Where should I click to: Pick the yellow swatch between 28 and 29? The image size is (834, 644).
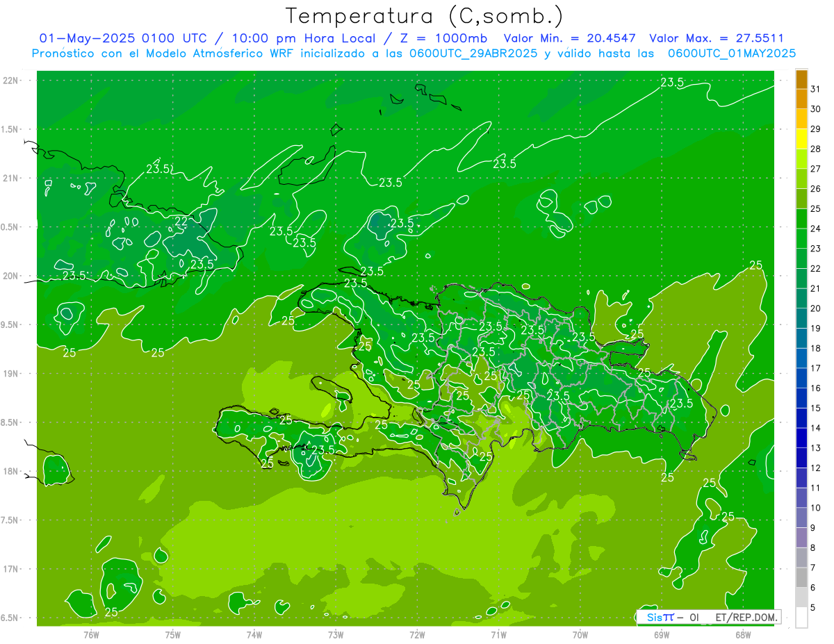801,140
